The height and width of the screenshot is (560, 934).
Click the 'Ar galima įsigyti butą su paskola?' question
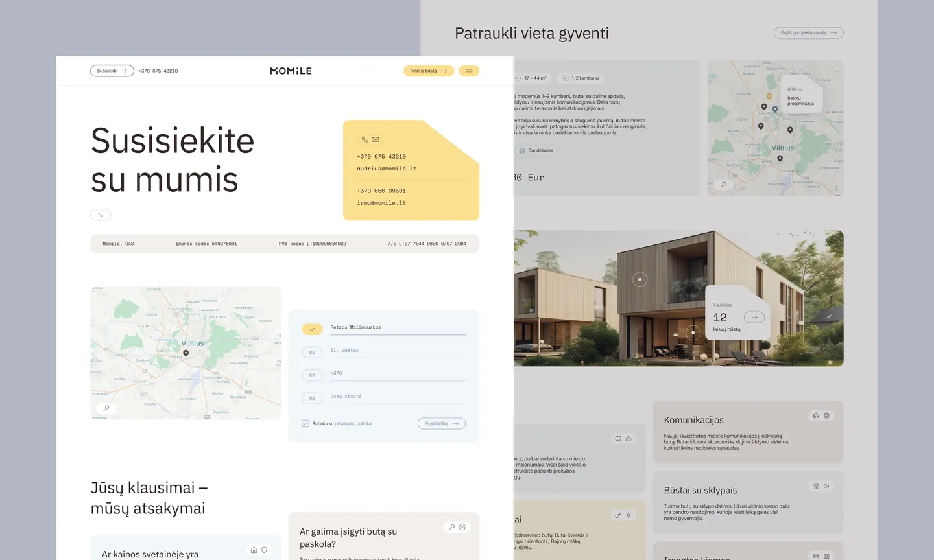click(348, 538)
